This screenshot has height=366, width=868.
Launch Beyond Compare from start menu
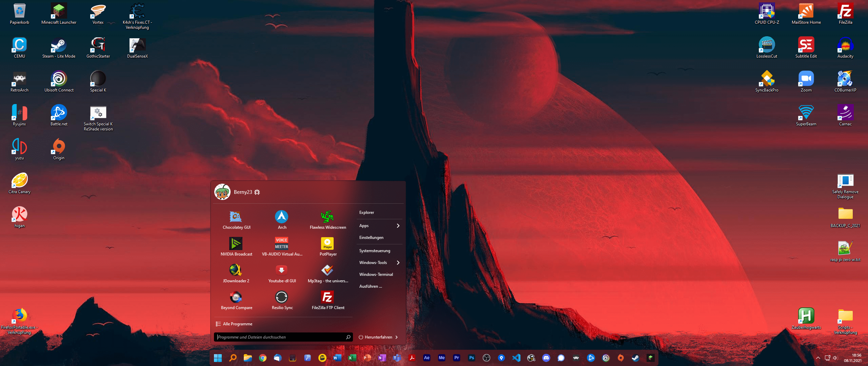236,300
